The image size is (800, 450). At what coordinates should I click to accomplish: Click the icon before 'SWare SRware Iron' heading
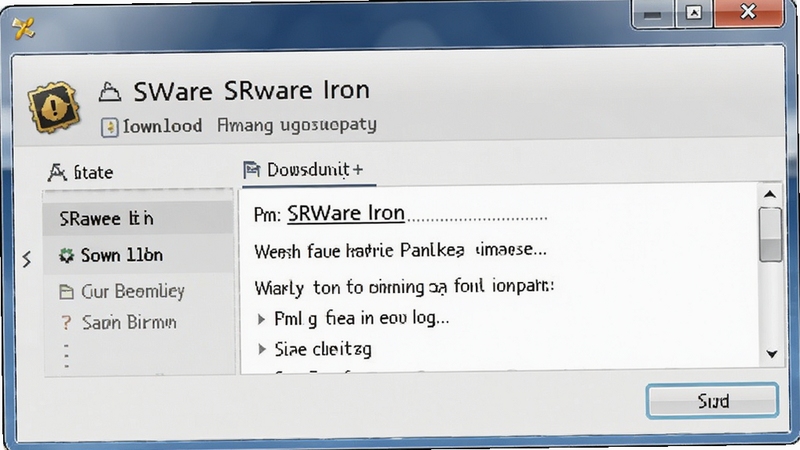click(x=110, y=92)
